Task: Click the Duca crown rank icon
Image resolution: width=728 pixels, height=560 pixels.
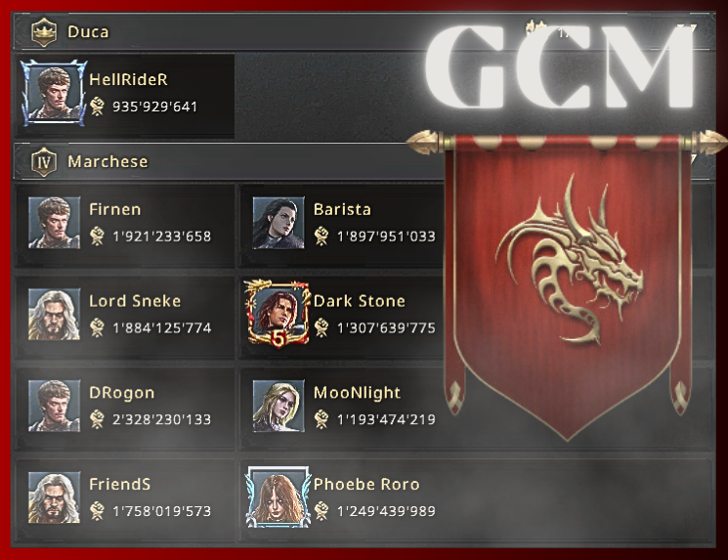Action: pos(44,32)
